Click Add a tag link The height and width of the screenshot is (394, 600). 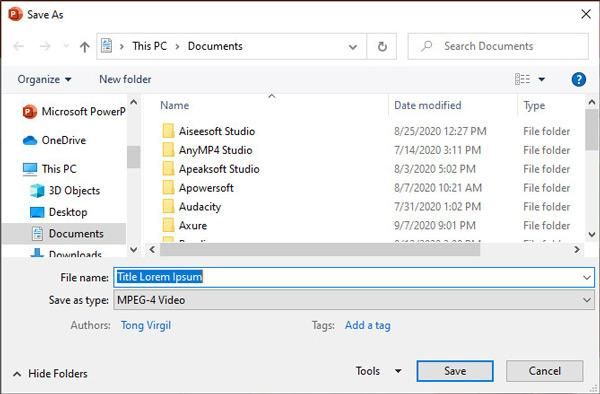click(x=368, y=326)
